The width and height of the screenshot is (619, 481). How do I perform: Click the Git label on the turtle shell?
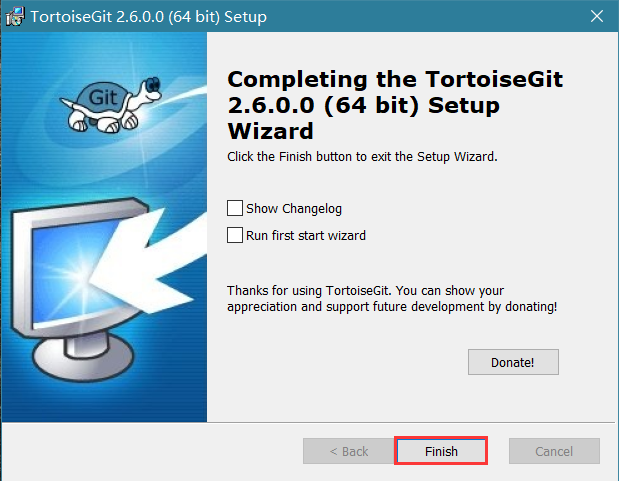point(106,98)
